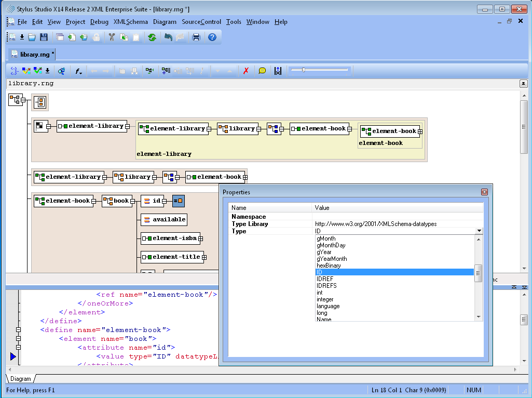This screenshot has height=398, width=532.
Task: Print the current document
Action: 196,37
